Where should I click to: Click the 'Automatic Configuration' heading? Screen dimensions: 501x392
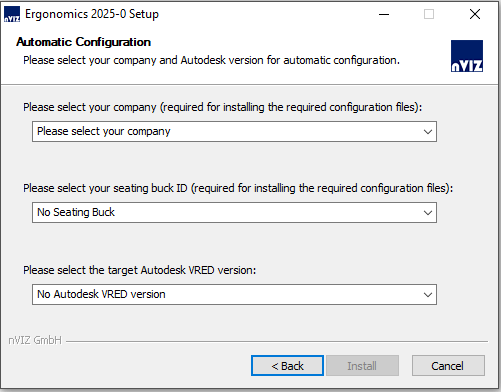[x=84, y=42]
